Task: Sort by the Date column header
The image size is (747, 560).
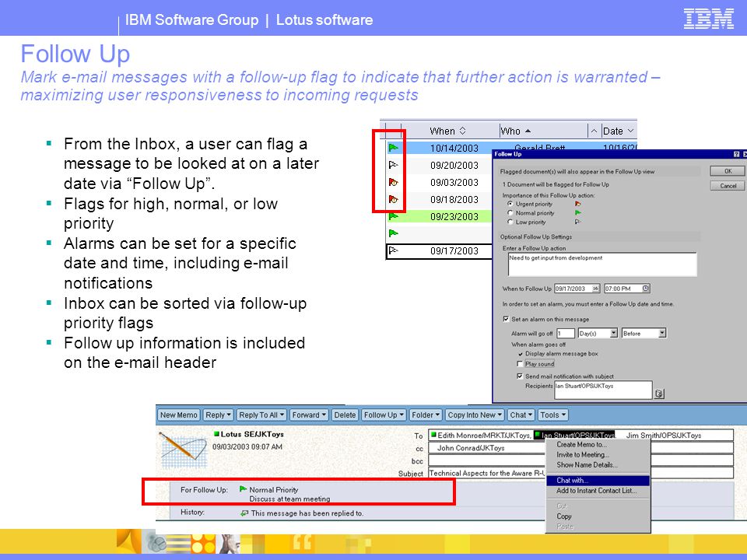Action: (x=619, y=131)
